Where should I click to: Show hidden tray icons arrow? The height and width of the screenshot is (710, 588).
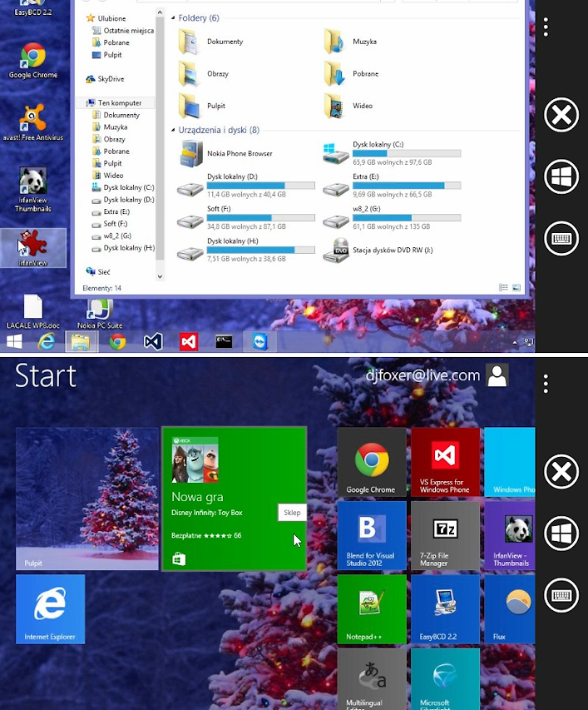pyautogui.click(x=515, y=343)
